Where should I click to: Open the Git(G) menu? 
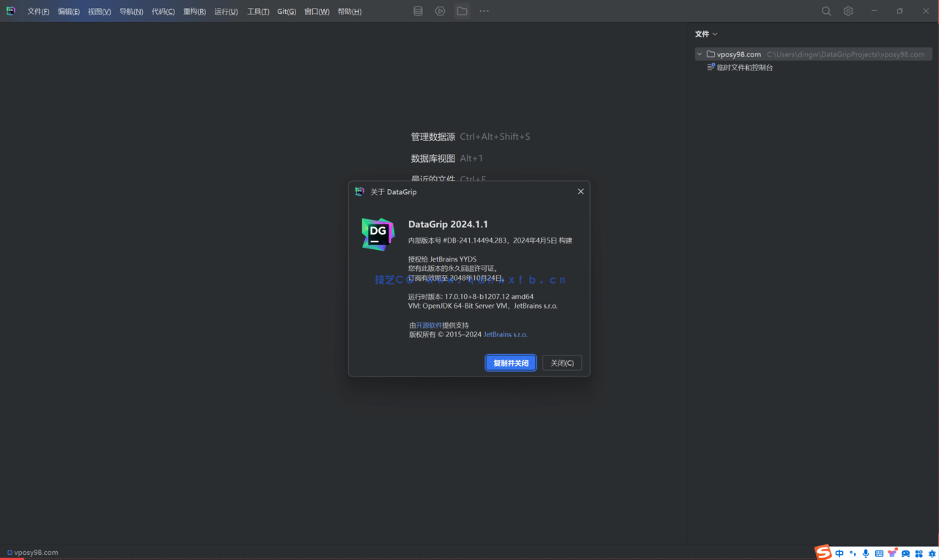click(286, 11)
